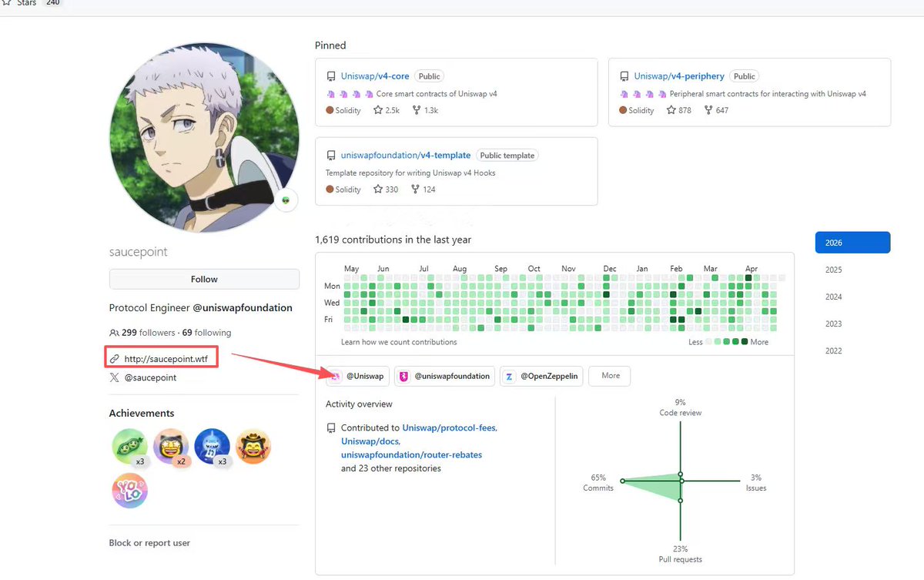Click the brown Solidity language dot on v4-core
The height and width of the screenshot is (580, 924).
coord(330,110)
